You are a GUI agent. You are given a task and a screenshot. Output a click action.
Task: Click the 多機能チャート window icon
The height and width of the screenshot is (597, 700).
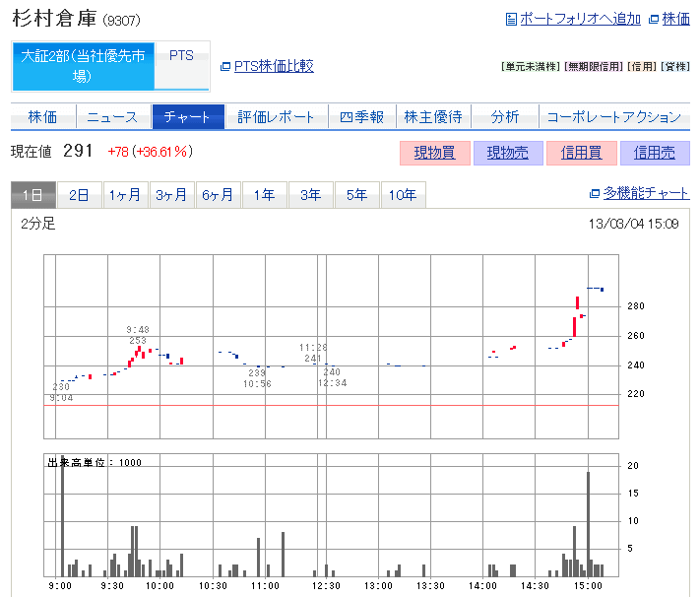[x=594, y=194]
